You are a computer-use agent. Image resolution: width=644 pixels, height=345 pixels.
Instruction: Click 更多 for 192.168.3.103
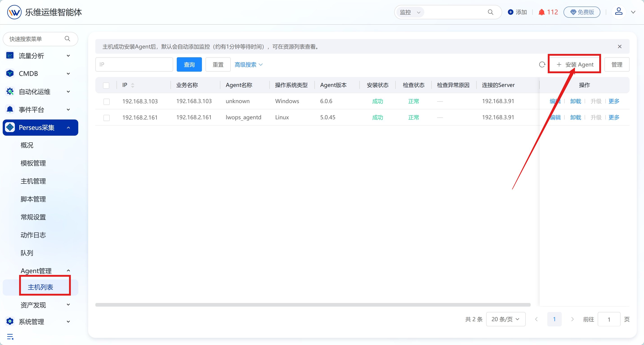pyautogui.click(x=614, y=101)
